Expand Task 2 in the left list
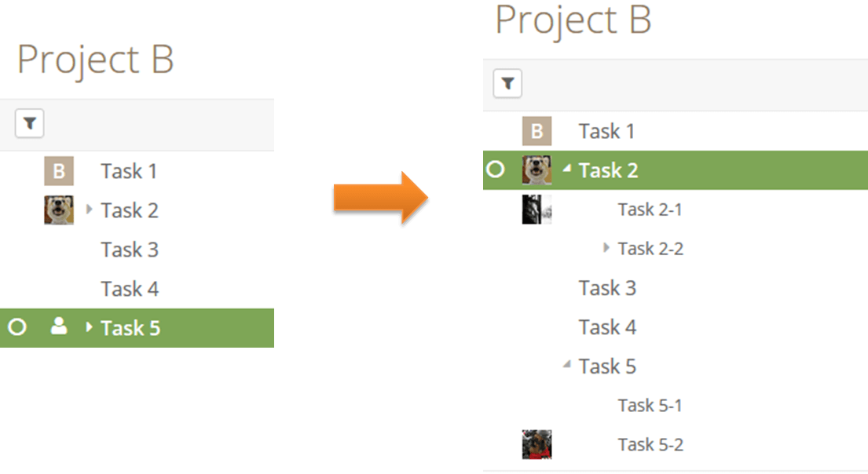The width and height of the screenshot is (868, 474). (x=89, y=210)
